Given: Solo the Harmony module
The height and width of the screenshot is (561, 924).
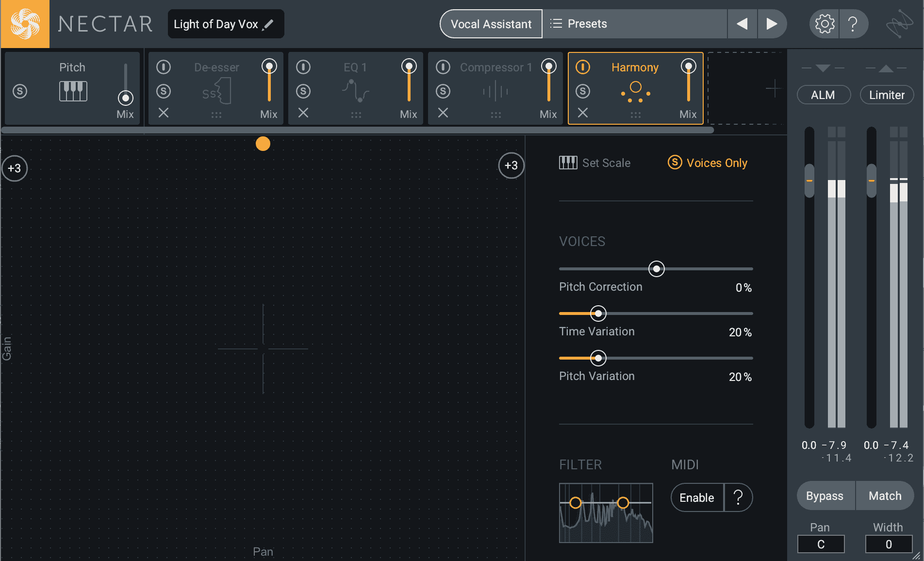Looking at the screenshot, I should 583,91.
